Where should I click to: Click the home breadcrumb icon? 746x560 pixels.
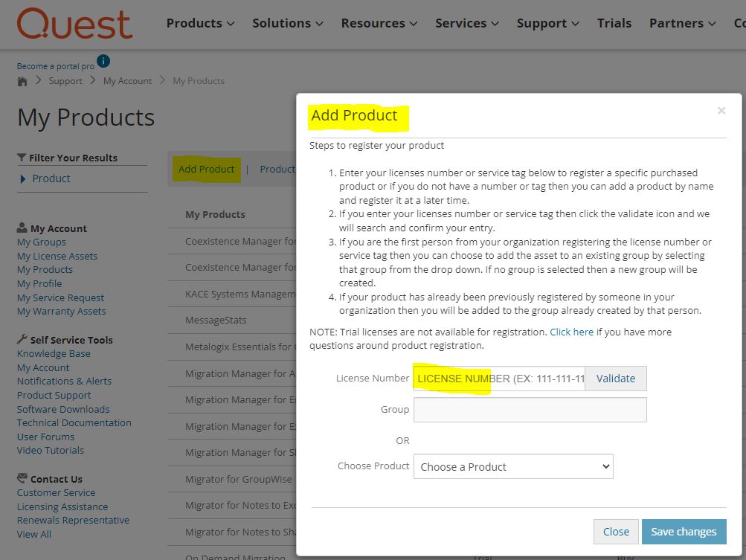tap(22, 81)
